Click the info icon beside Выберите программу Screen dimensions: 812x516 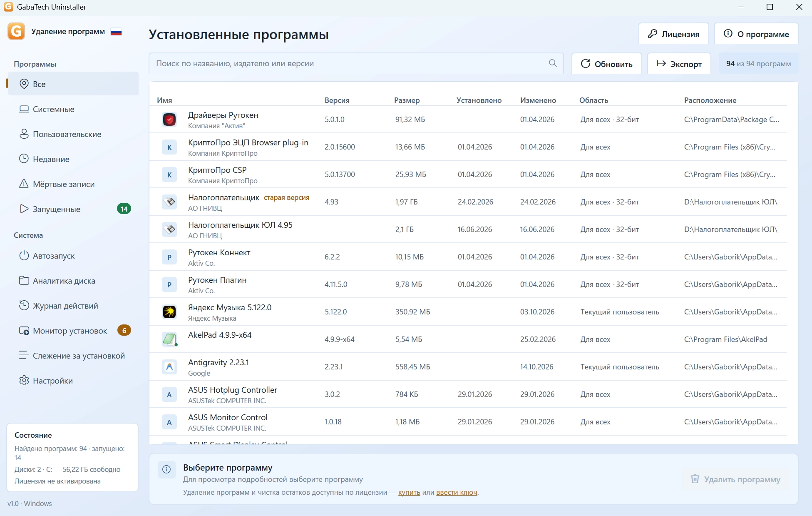166,469
